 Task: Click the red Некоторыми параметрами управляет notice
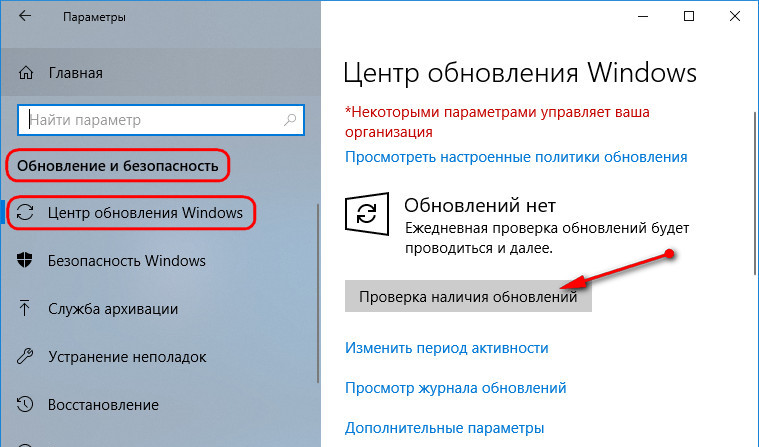point(497,122)
